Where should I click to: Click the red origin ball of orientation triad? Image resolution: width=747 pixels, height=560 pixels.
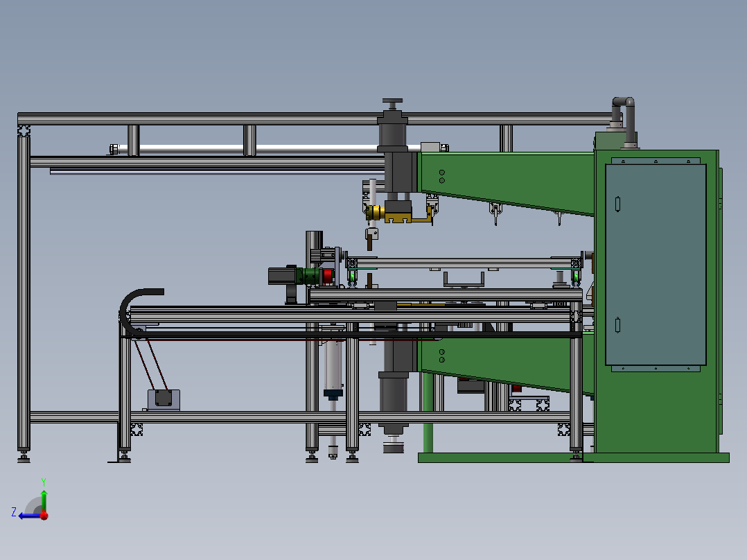(x=44, y=516)
